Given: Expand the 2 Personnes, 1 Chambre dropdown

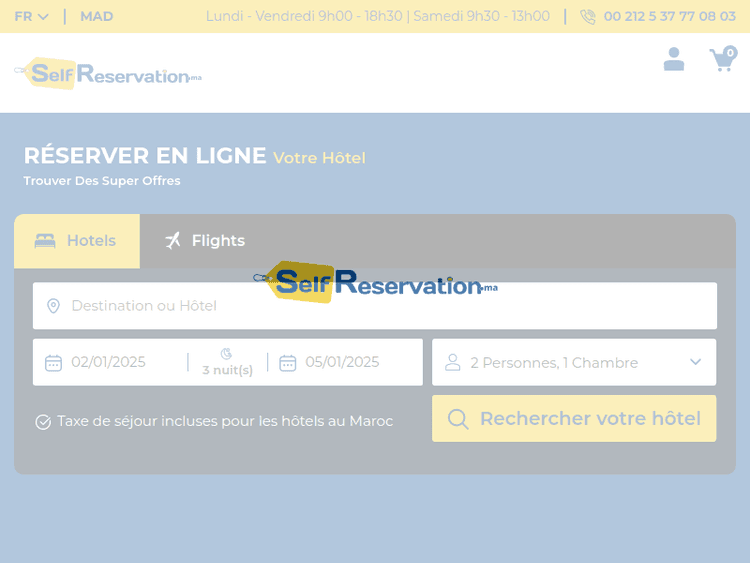Looking at the screenshot, I should 574,362.
